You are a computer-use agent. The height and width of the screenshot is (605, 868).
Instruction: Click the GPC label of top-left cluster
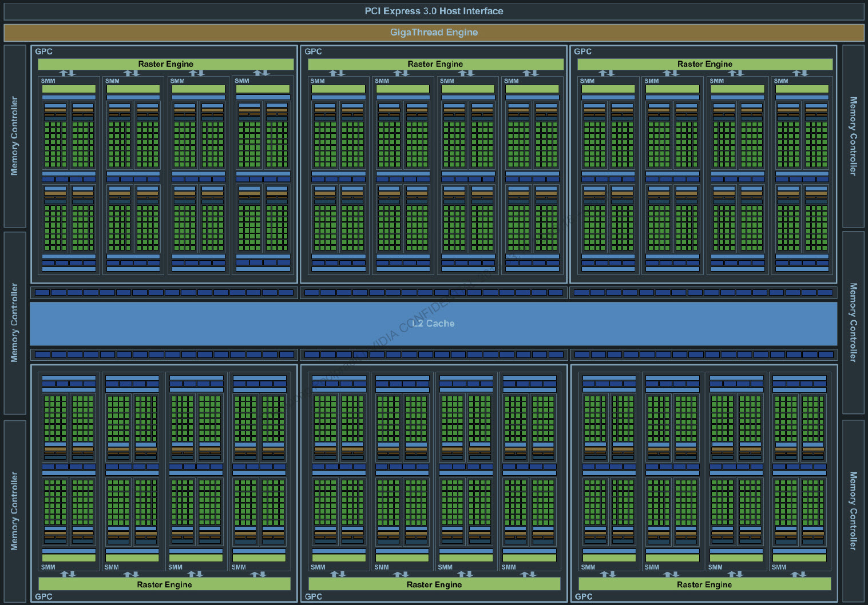(x=43, y=51)
